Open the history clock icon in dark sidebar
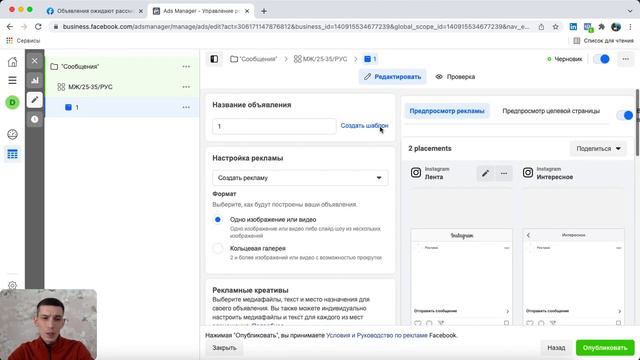The height and width of the screenshot is (360, 640). (35, 119)
